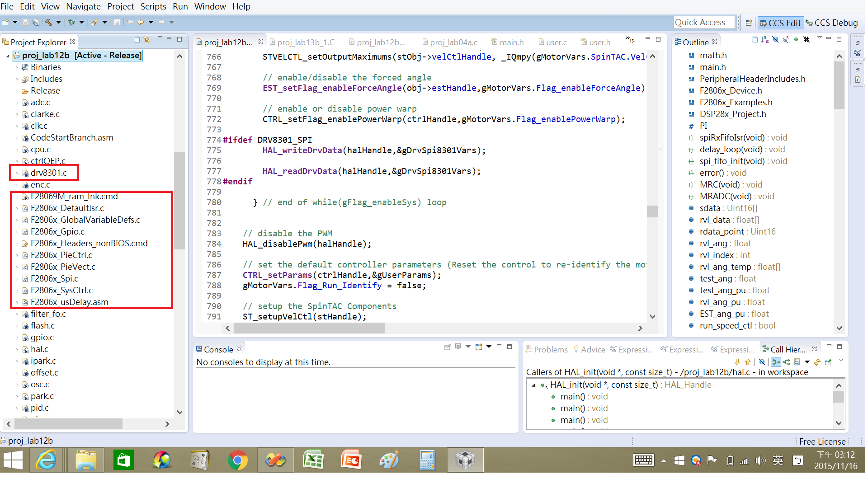
Task: Collapse the proj_lab12b project tree
Action: [8, 56]
